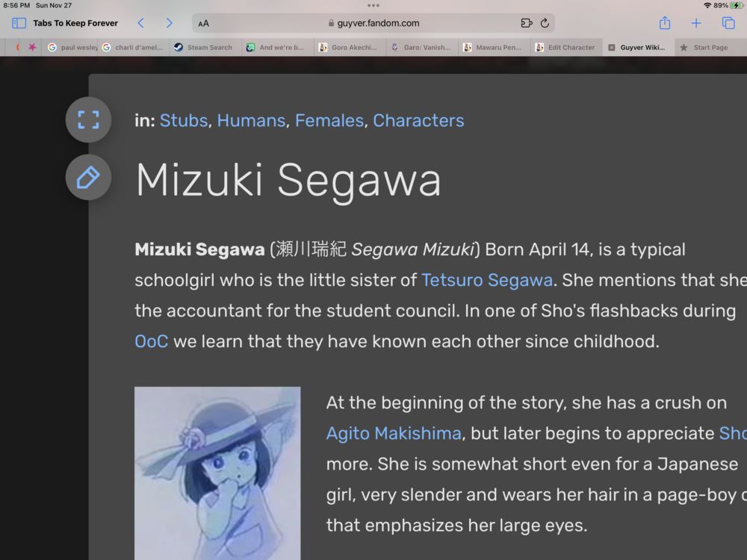Image resolution: width=747 pixels, height=560 pixels.
Task: Go back with the left arrow
Action: [x=140, y=23]
